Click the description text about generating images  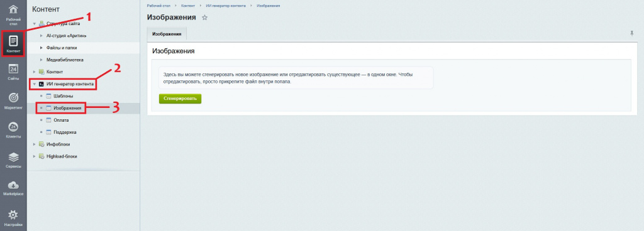click(x=288, y=78)
